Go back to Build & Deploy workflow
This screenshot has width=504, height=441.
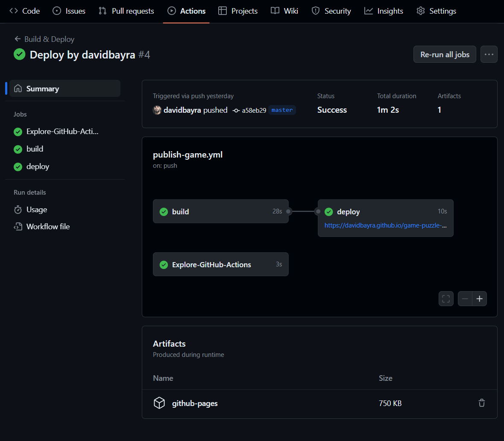[x=49, y=39]
